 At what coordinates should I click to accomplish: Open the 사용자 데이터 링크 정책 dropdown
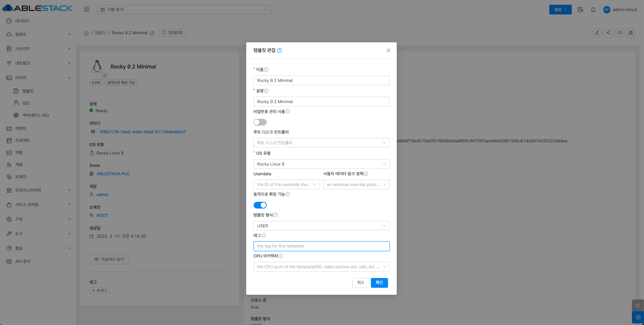[x=356, y=184]
